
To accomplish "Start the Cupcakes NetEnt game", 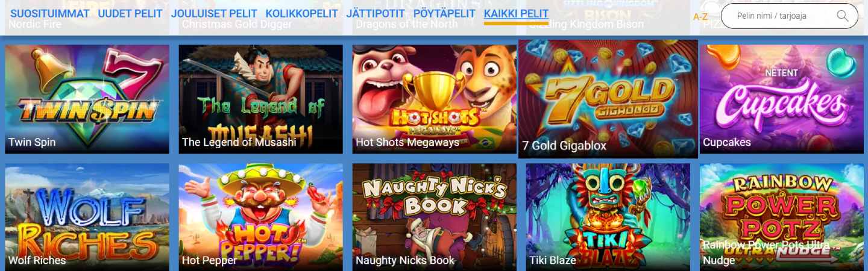I will point(782,99).
